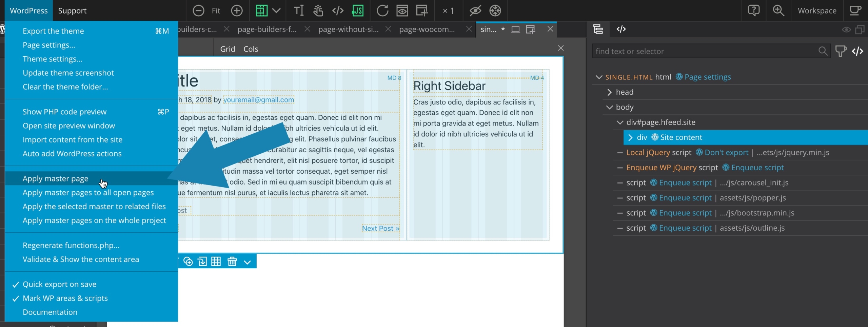Image resolution: width=868 pixels, height=327 pixels.
Task: Switch to the page-woocom... tab
Action: click(x=427, y=30)
